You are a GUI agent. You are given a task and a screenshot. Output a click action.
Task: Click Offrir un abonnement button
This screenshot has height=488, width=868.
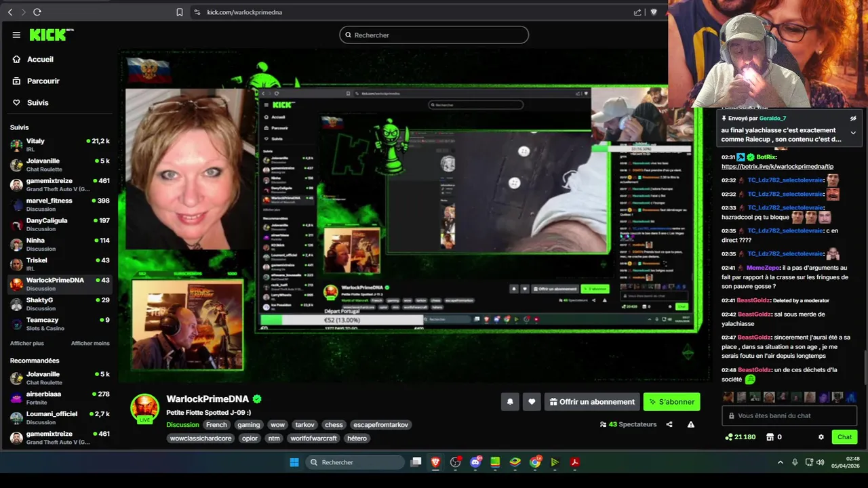592,402
